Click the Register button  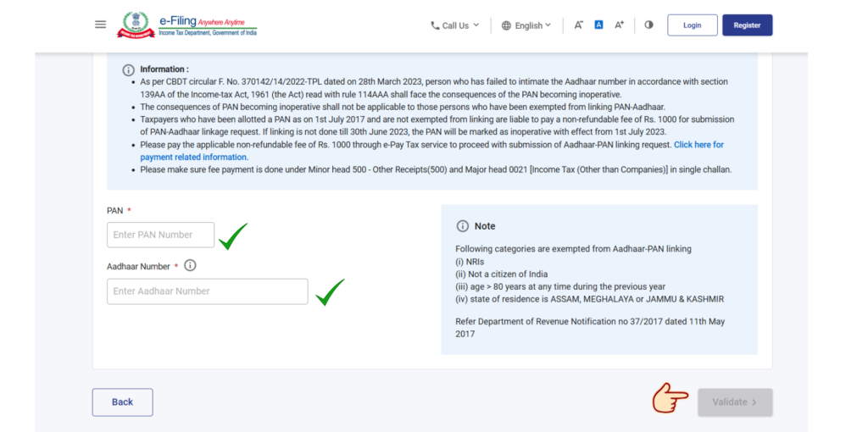point(748,25)
